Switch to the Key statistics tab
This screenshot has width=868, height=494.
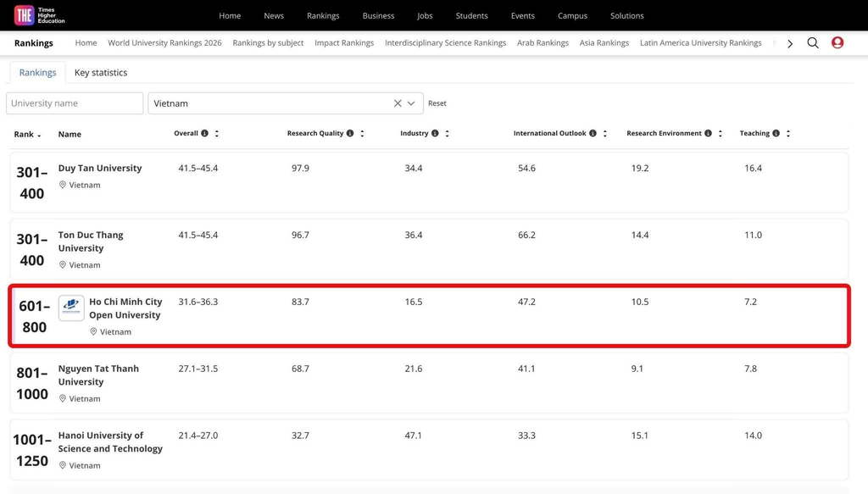[101, 73]
